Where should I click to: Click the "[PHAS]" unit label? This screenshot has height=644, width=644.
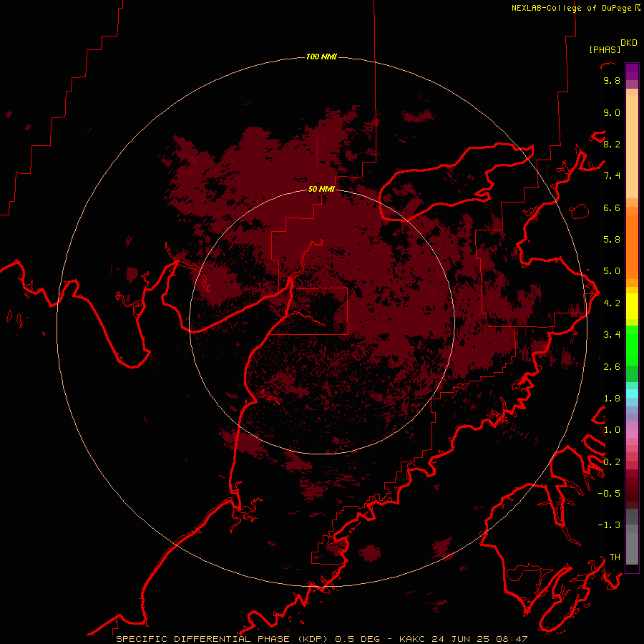pos(605,50)
